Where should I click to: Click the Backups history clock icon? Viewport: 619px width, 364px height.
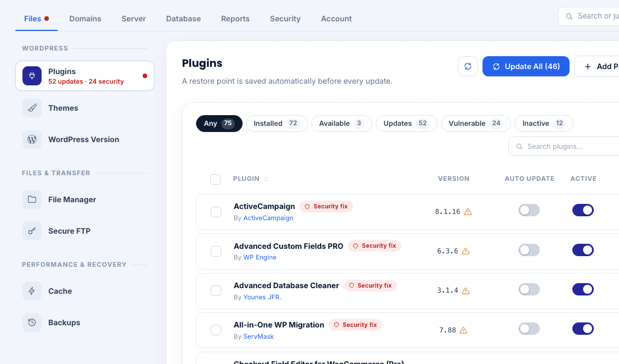(x=32, y=322)
